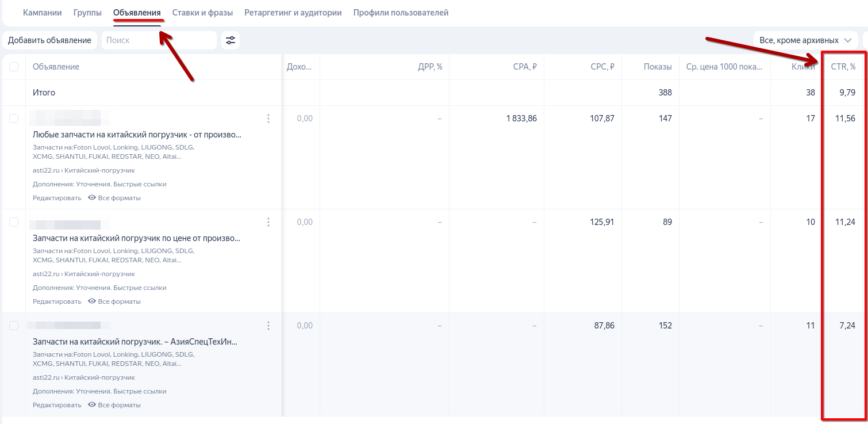Click the Добавить объявление button
Image resolution: width=868 pixels, height=424 pixels.
point(49,40)
